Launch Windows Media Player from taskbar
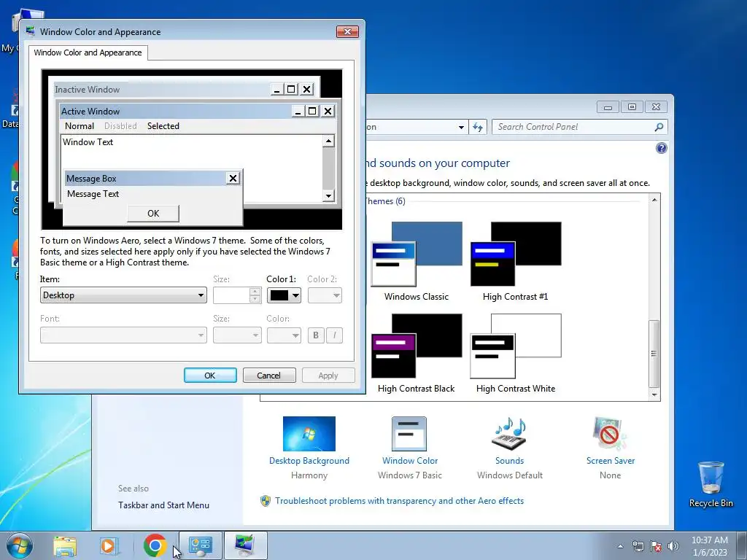Image resolution: width=747 pixels, height=560 pixels. pyautogui.click(x=109, y=545)
